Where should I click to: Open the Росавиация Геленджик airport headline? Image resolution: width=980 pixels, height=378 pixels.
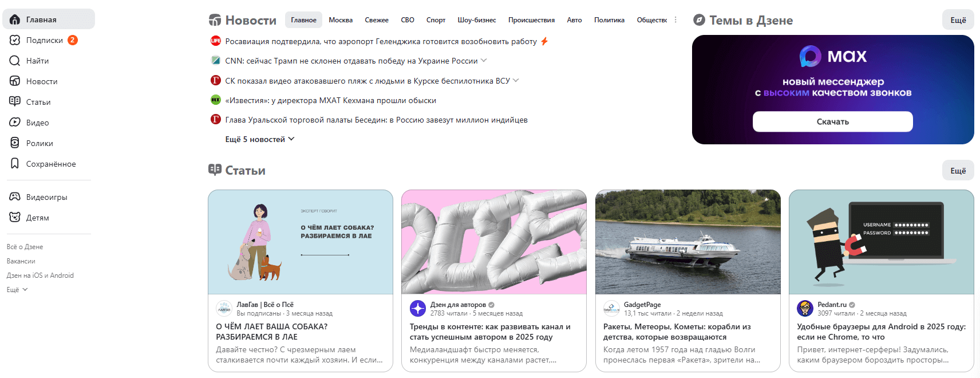381,41
